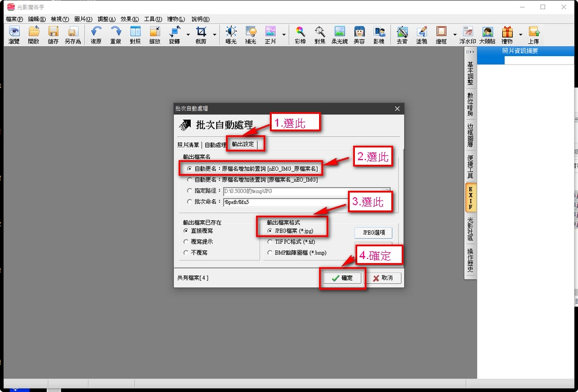Select the 去背 (Remove background) tool
Screen dimensions: 578x392
point(402,34)
